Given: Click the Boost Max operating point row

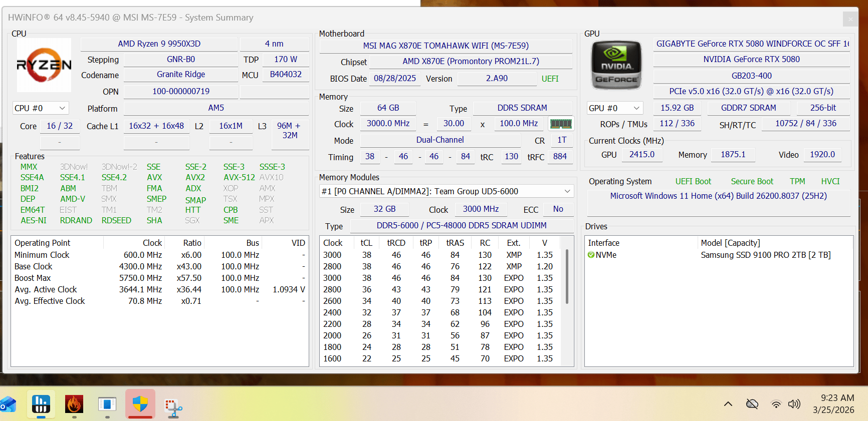Looking at the screenshot, I should tap(159, 278).
